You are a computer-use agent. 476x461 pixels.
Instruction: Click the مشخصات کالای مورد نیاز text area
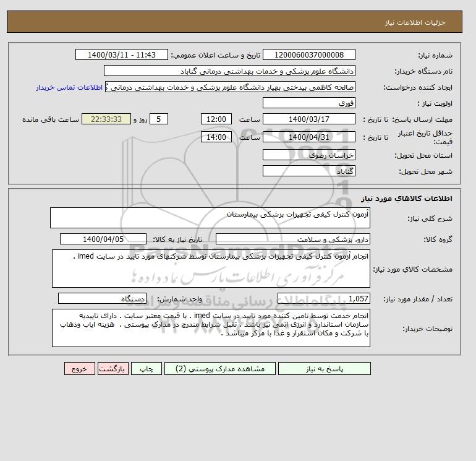(211, 269)
